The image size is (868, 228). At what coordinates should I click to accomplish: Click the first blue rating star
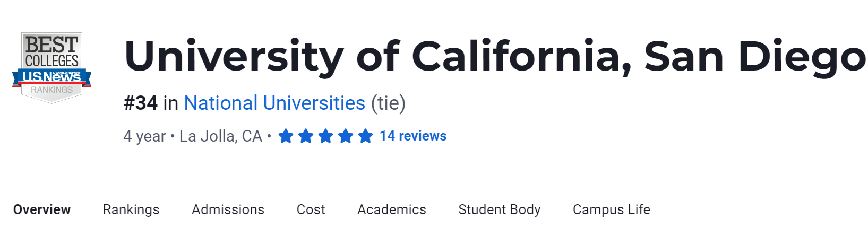[286, 136]
